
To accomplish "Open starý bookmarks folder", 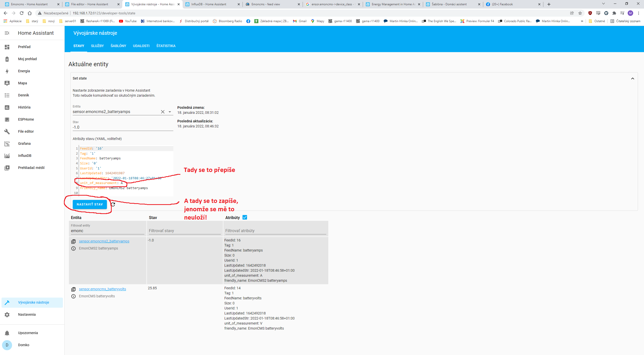I will [x=32, y=21].
